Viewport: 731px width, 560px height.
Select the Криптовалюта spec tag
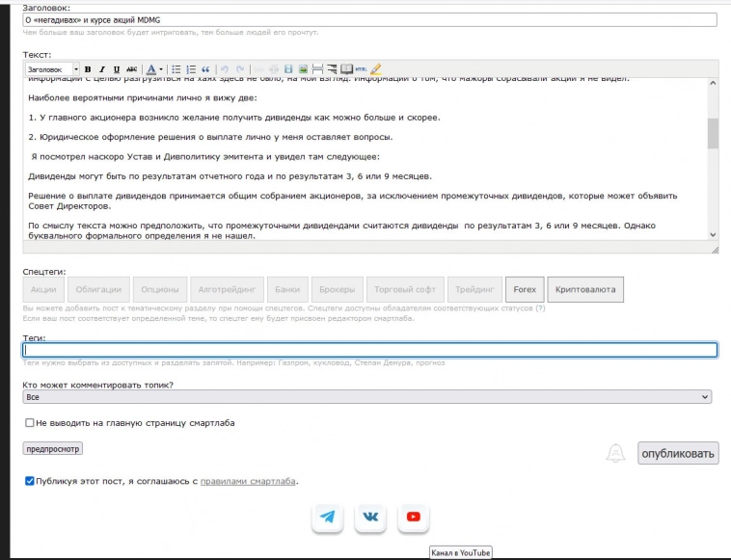(585, 289)
